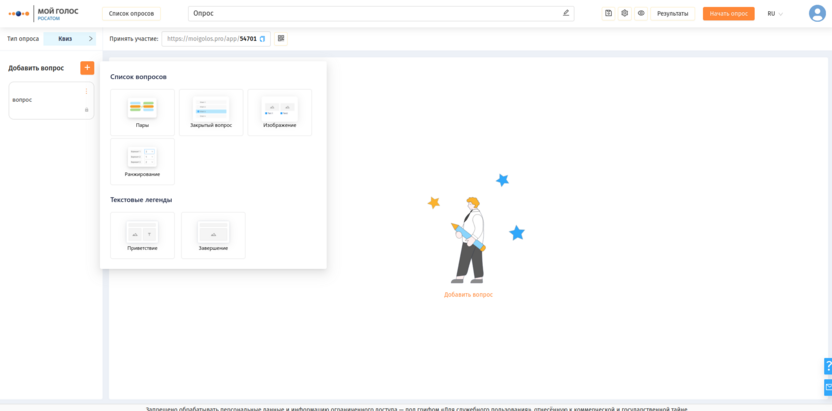This screenshot has width=832, height=411.
Task: Copy the participation link icon
Action: point(262,39)
